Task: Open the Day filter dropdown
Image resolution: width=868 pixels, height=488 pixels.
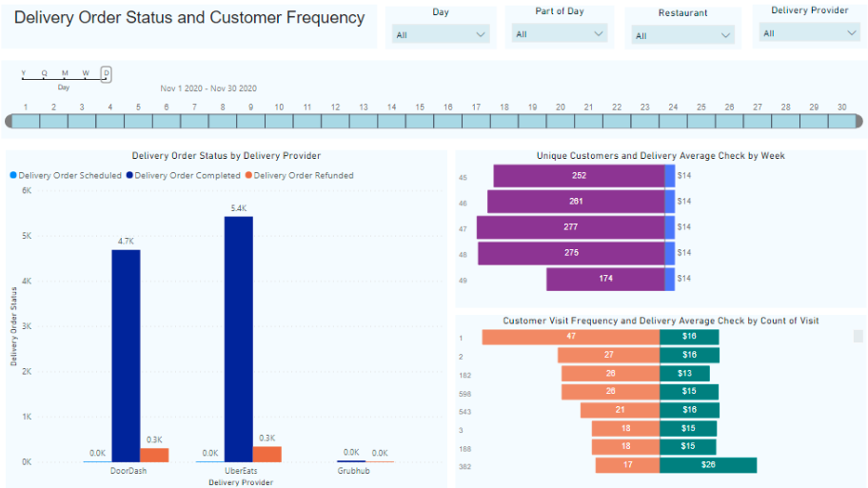Action: tap(440, 34)
